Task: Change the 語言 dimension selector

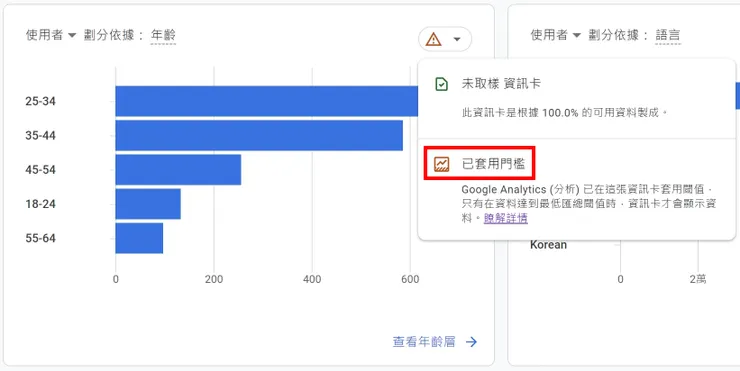Action: click(668, 35)
